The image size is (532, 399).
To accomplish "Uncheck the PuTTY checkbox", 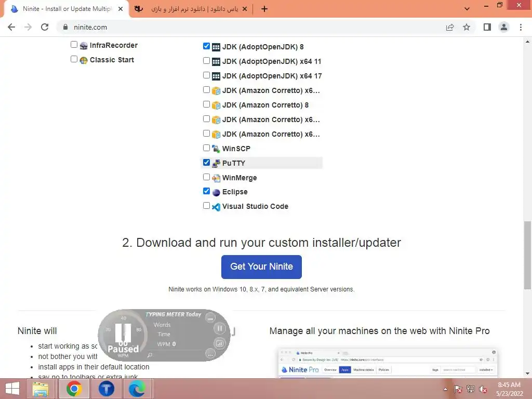I will [x=206, y=163].
